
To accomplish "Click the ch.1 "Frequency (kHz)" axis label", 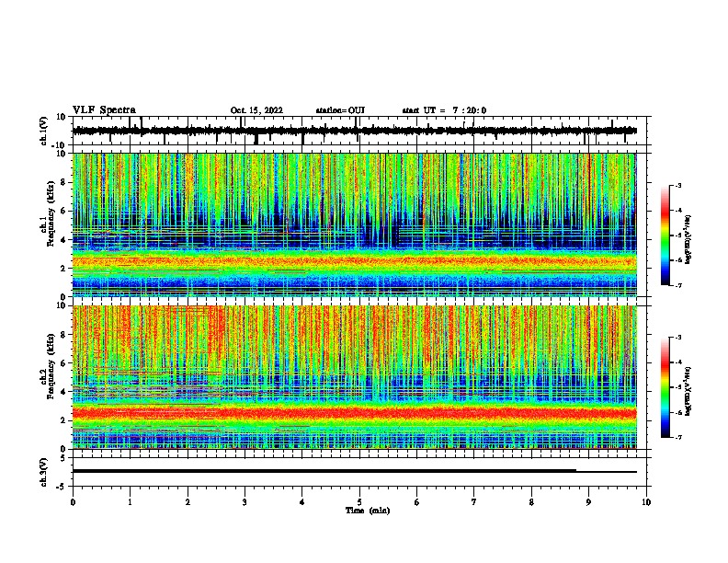I will click(x=51, y=214).
